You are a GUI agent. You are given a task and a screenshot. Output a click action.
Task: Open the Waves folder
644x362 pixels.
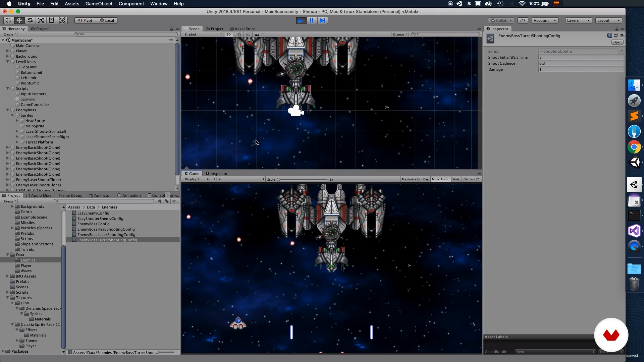point(26,271)
